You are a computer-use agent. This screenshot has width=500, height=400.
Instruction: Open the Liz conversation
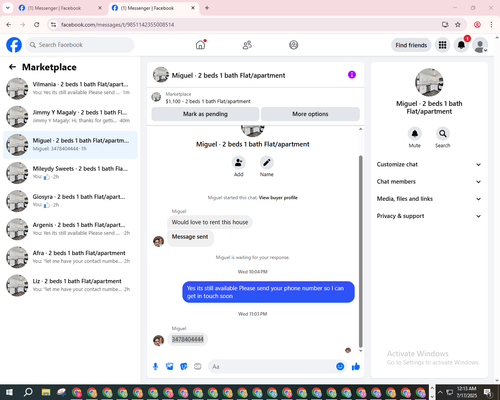[70, 285]
